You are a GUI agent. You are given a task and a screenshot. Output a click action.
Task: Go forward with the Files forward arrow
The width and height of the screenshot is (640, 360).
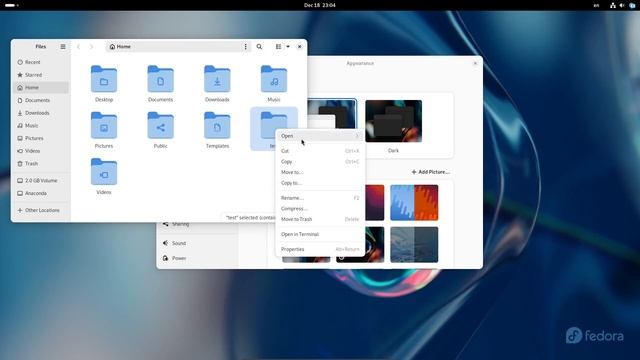click(91, 47)
